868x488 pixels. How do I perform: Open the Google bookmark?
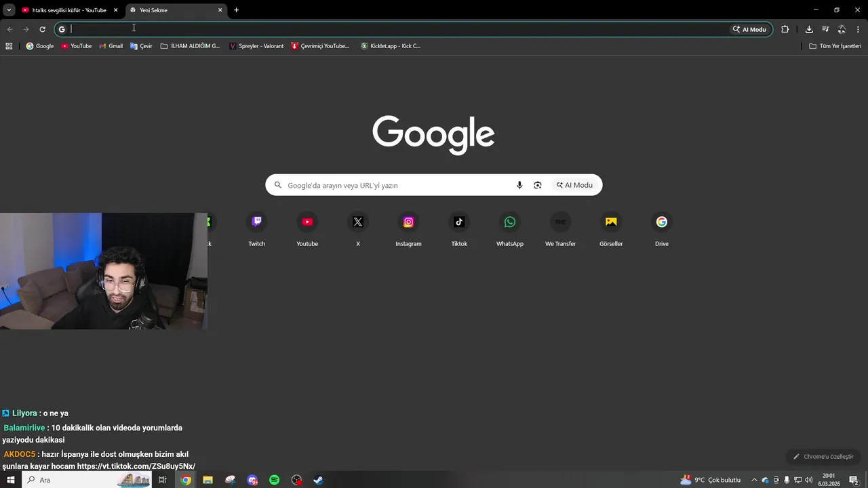click(40, 46)
